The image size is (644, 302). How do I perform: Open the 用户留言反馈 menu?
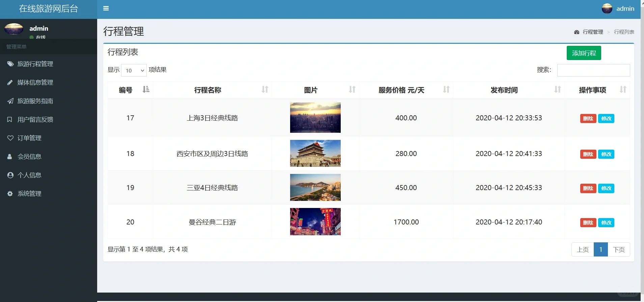click(x=49, y=119)
